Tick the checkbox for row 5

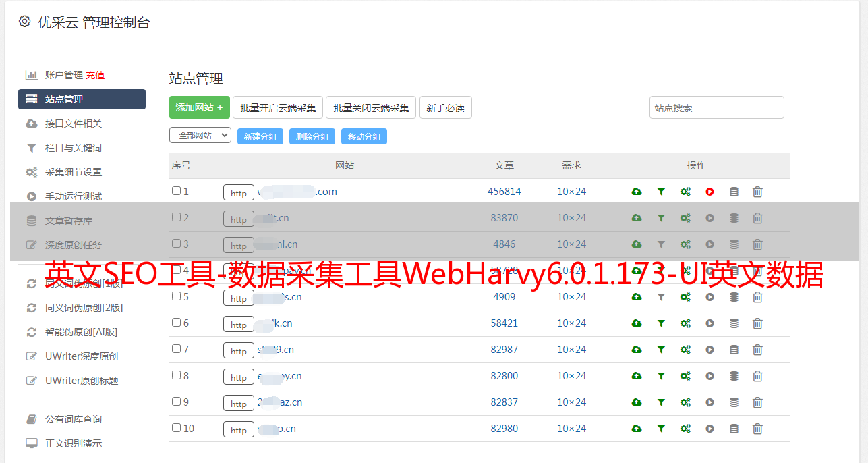[x=176, y=296]
